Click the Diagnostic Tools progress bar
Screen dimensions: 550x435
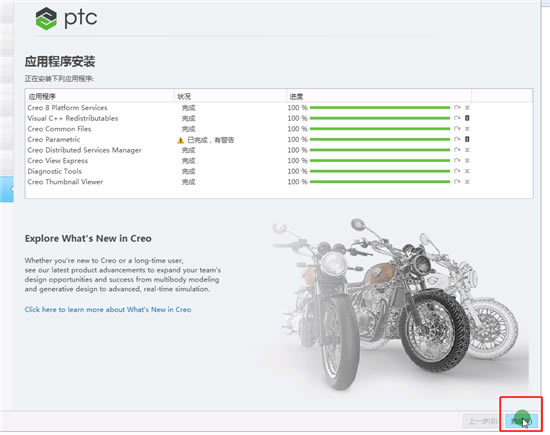click(x=380, y=171)
